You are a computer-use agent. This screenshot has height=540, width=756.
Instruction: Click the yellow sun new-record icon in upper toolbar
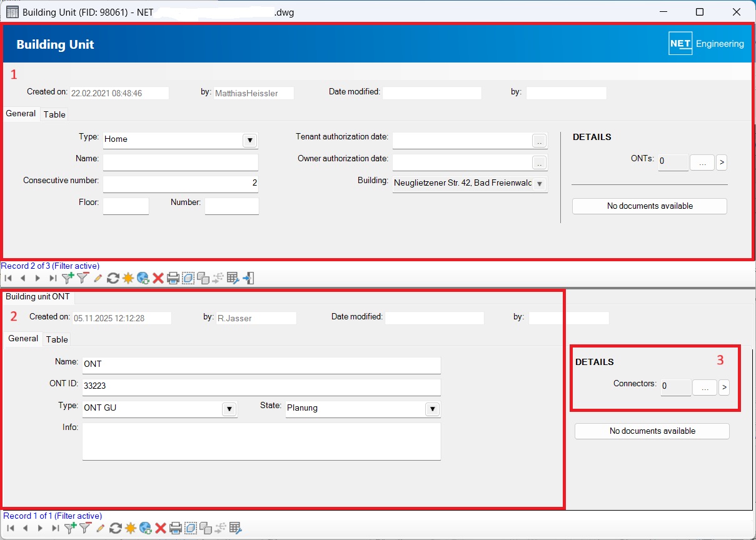click(x=128, y=278)
